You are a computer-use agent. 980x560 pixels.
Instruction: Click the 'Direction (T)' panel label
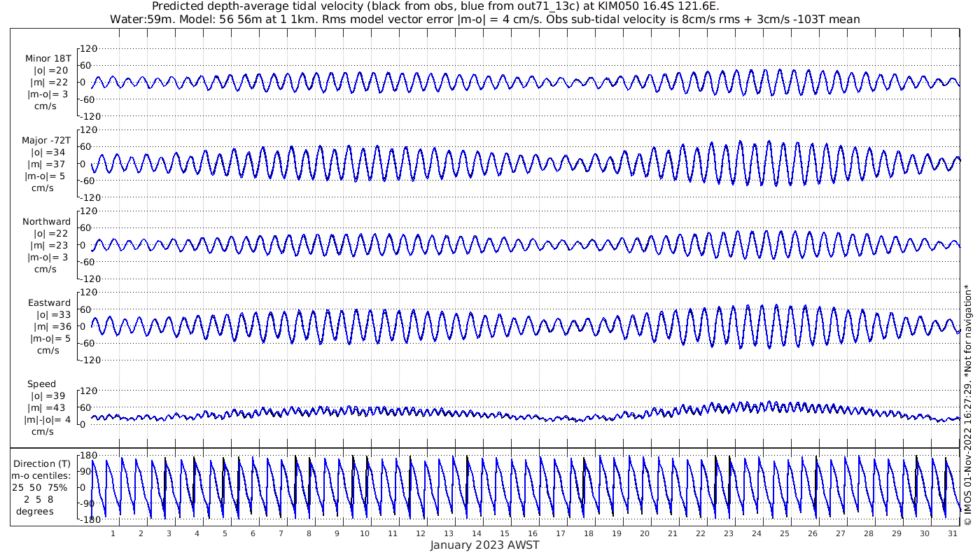click(x=43, y=463)
